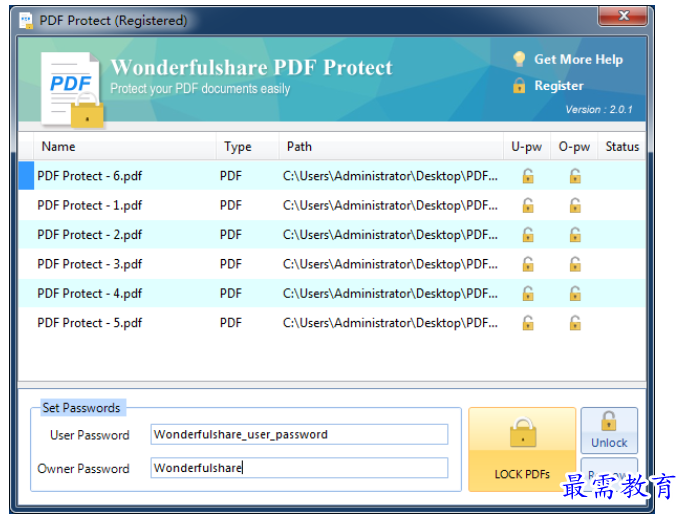Viewport: 684px width, 518px height.
Task: Click the path cell of PDF Protect - 3.pdf
Action: [x=390, y=264]
